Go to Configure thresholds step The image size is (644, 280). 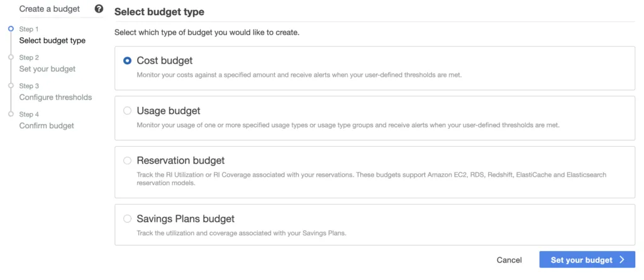coord(55,98)
